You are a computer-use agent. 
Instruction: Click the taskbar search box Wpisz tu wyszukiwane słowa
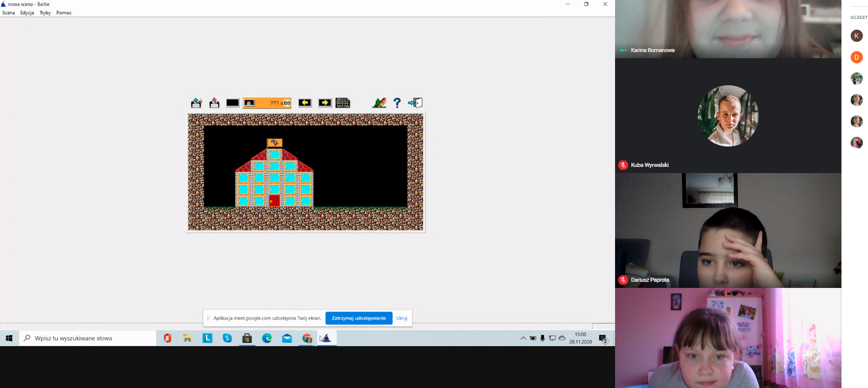(x=88, y=338)
